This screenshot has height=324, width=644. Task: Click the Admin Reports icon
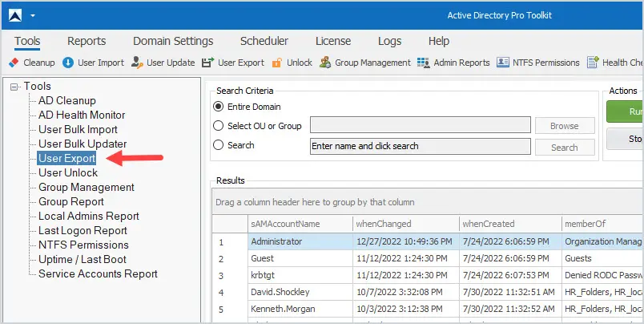coord(424,63)
